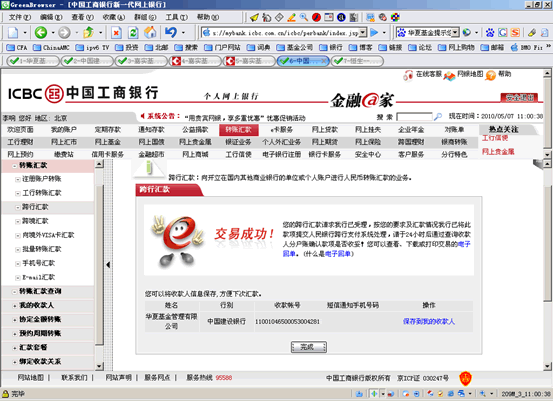This screenshot has height=402, width=554.
Task: Click the 完成 button
Action: (x=308, y=347)
